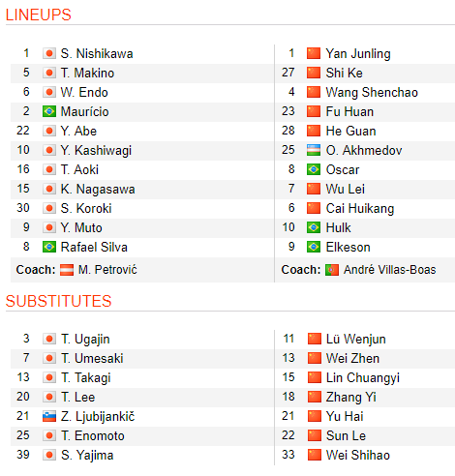Open player Oscar's profile link
The width and height of the screenshot is (455, 476).
[343, 170]
